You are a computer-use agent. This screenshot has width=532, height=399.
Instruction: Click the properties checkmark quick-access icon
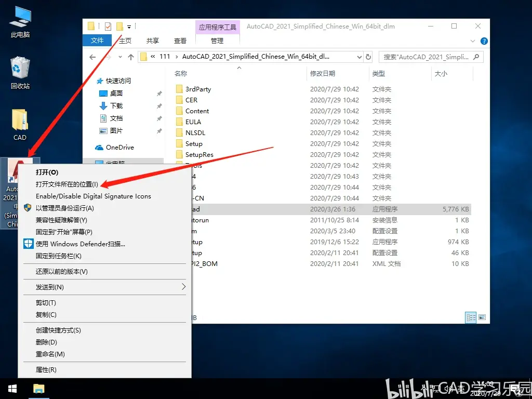click(108, 26)
